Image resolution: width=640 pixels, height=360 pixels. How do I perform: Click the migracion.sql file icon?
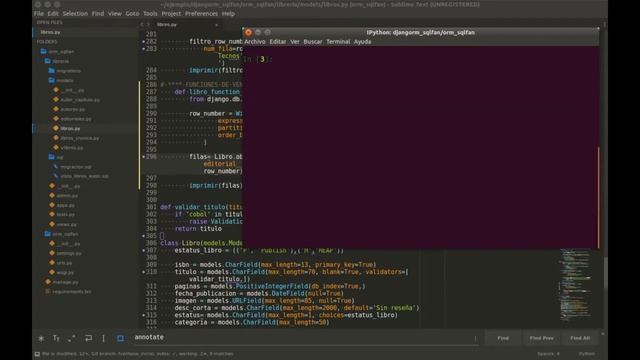(x=56, y=167)
